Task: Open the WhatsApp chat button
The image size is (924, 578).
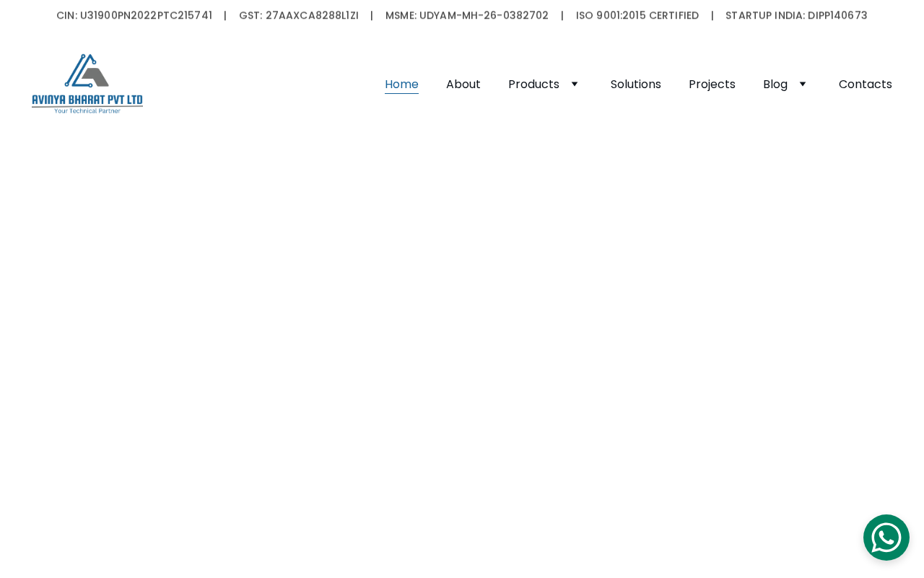Action: pyautogui.click(x=886, y=538)
